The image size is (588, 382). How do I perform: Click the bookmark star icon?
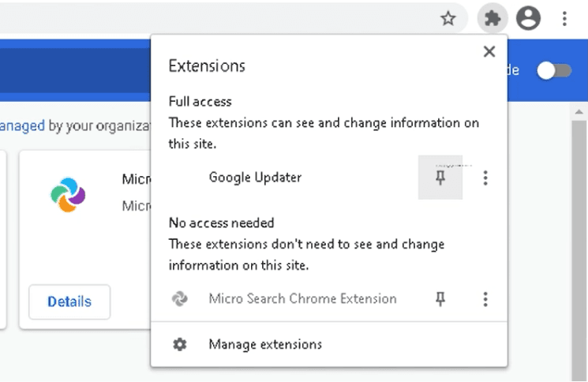[x=448, y=18]
